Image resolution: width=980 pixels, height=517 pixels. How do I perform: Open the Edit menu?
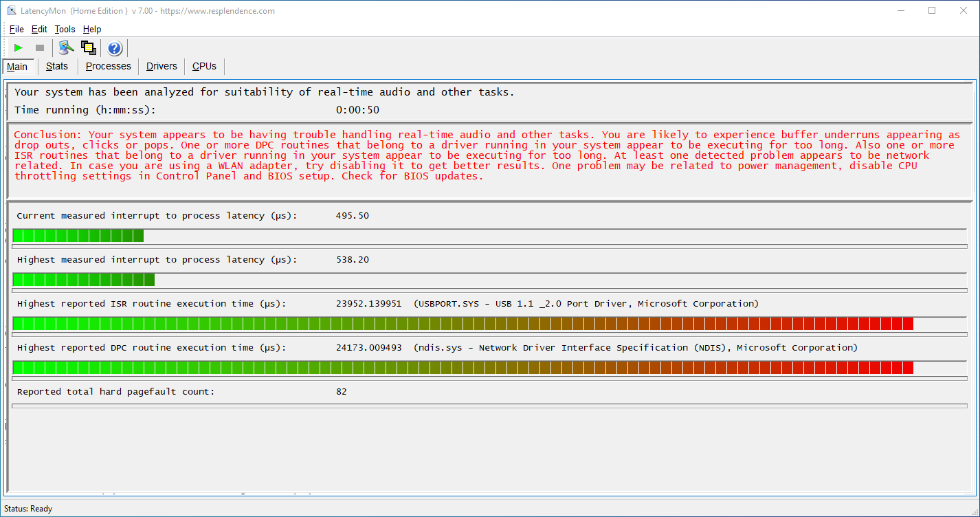(39, 29)
